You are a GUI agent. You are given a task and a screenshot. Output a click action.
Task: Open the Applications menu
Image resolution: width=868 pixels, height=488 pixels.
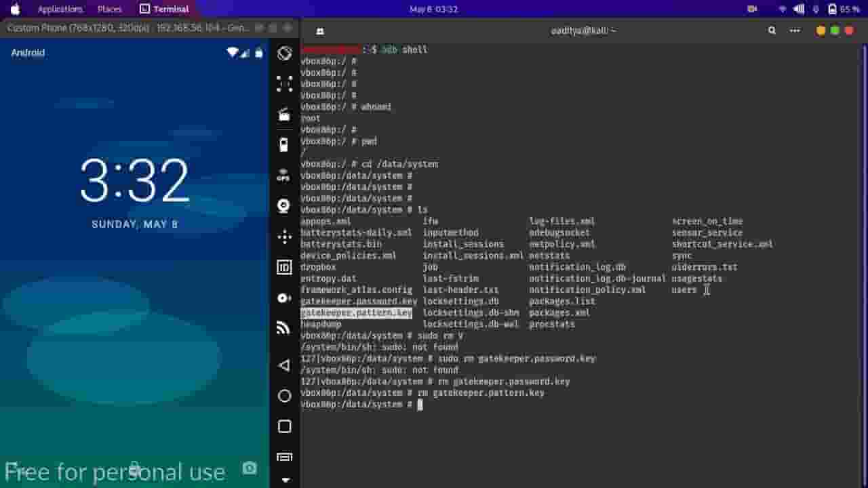click(60, 9)
